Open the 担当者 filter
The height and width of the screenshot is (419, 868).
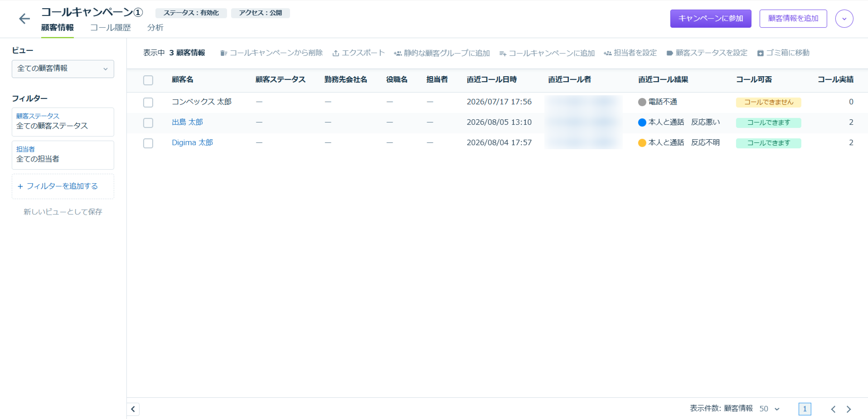click(63, 155)
